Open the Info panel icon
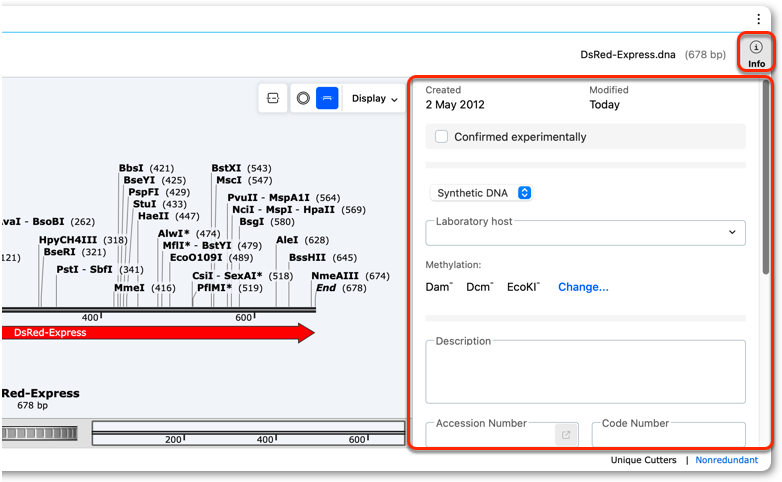Image resolution: width=782 pixels, height=482 pixels. [756, 53]
